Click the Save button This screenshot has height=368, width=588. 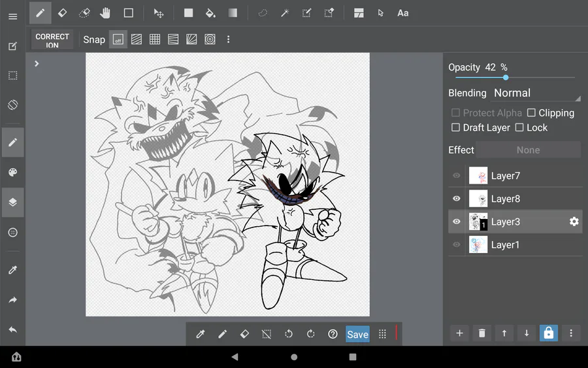pos(357,334)
